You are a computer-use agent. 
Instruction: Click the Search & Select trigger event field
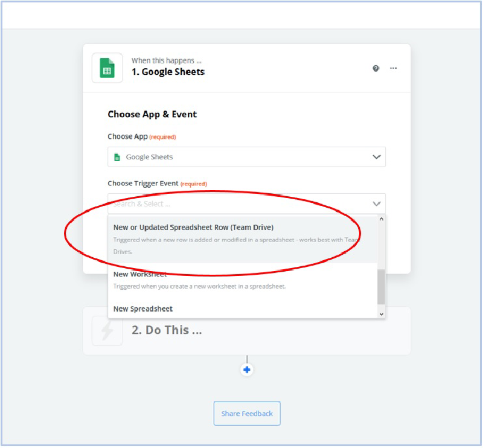(246, 203)
